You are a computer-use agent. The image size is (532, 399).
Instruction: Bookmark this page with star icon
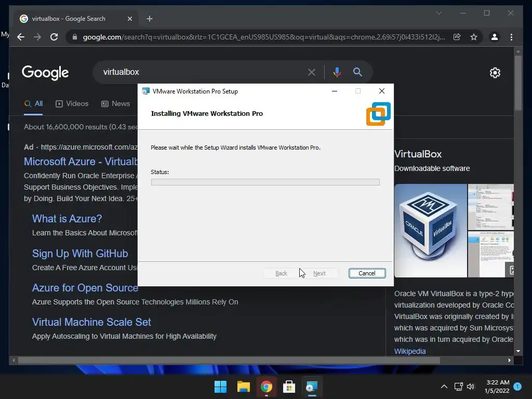[x=474, y=37]
